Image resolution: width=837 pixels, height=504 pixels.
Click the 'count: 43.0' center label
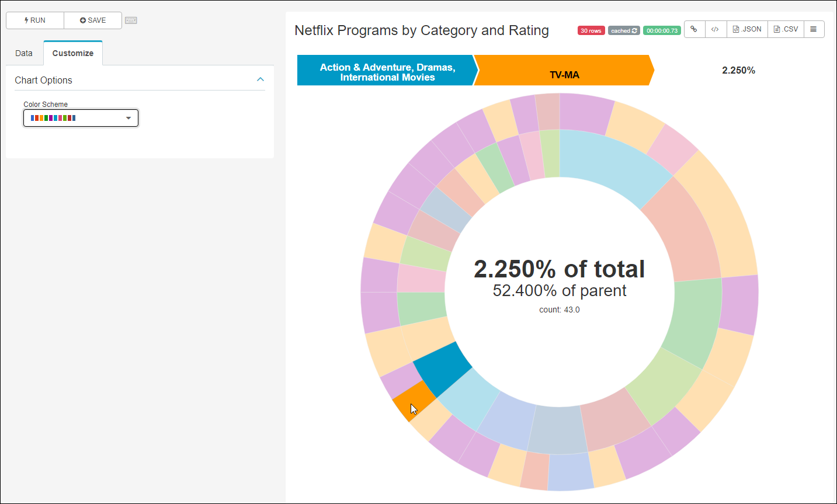(x=560, y=310)
